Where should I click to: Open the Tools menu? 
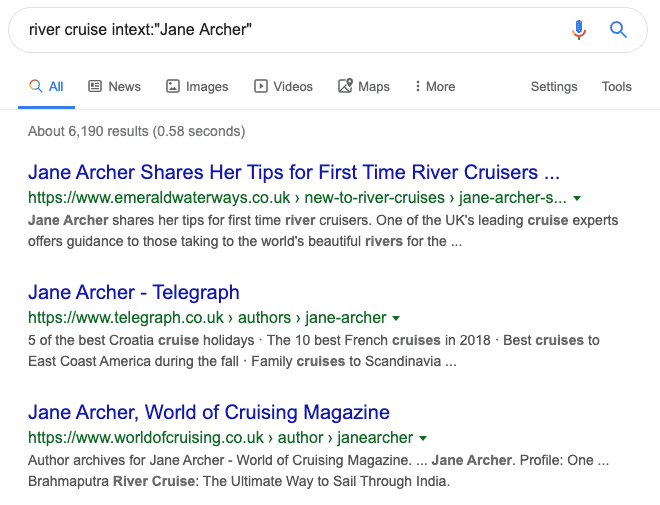(x=617, y=86)
